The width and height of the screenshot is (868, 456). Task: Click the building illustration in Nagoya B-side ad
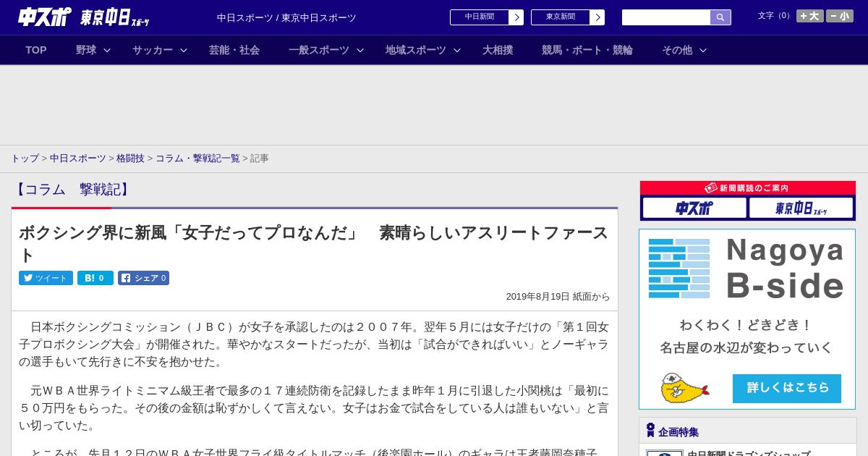tap(679, 269)
